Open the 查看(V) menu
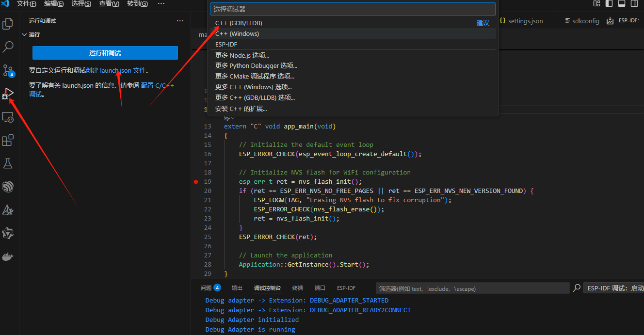644x335 pixels. [x=109, y=3]
